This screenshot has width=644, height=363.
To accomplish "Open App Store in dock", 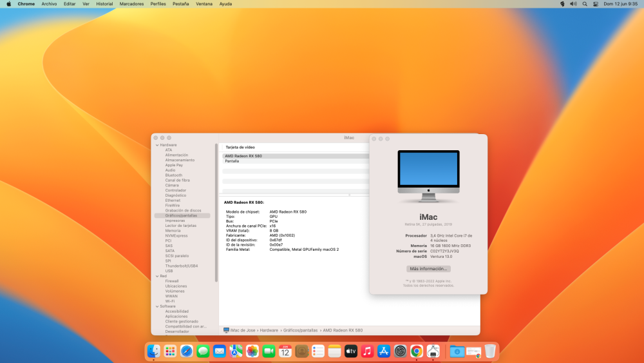I will [x=384, y=351].
